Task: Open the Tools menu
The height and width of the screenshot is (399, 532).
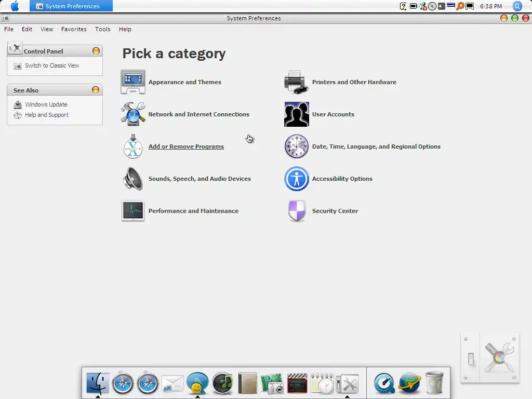Action: pyautogui.click(x=103, y=29)
